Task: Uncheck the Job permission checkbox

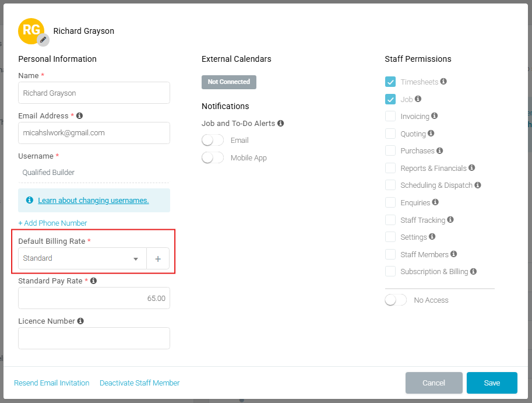Action: (390, 99)
